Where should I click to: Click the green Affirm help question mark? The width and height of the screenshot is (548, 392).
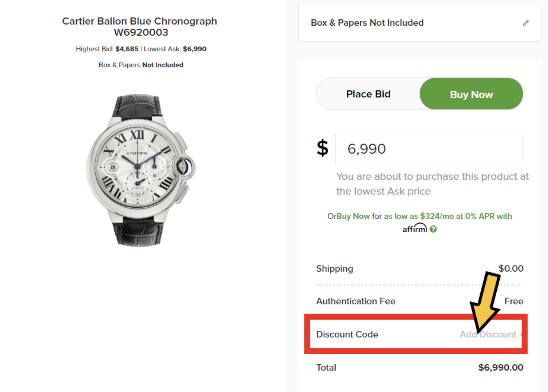[x=433, y=229]
